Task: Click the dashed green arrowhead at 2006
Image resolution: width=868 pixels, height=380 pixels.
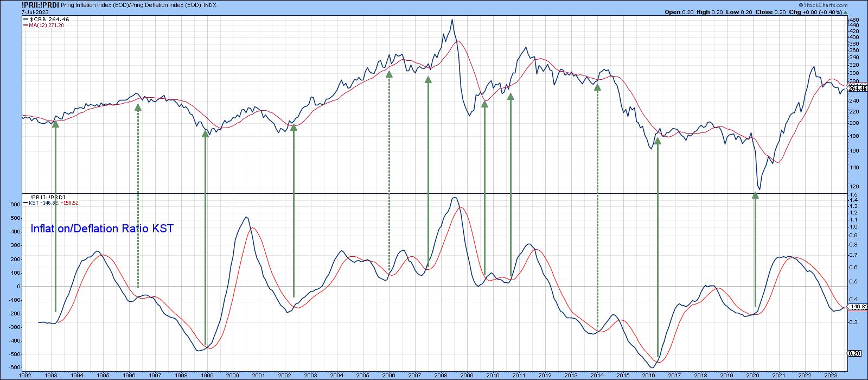Action: pyautogui.click(x=389, y=74)
